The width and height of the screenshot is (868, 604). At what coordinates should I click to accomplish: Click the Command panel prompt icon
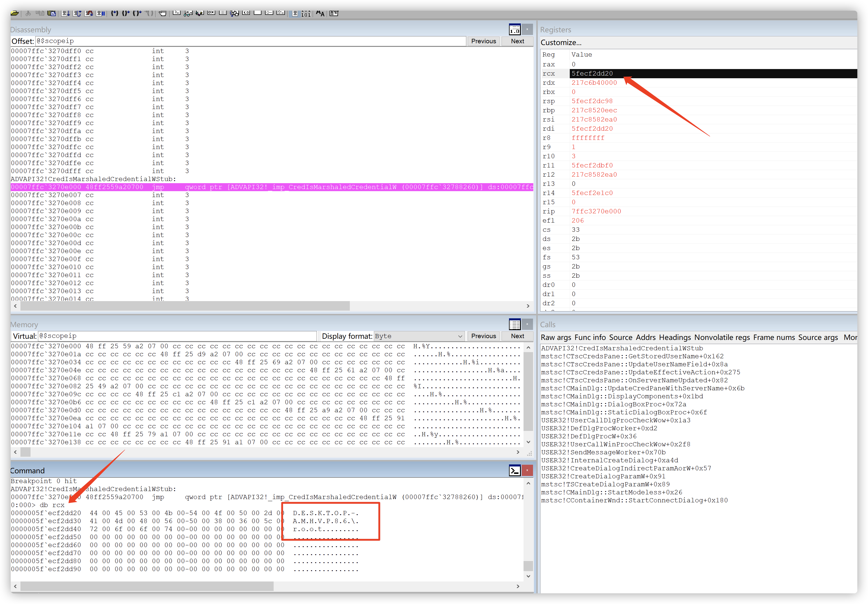point(515,471)
